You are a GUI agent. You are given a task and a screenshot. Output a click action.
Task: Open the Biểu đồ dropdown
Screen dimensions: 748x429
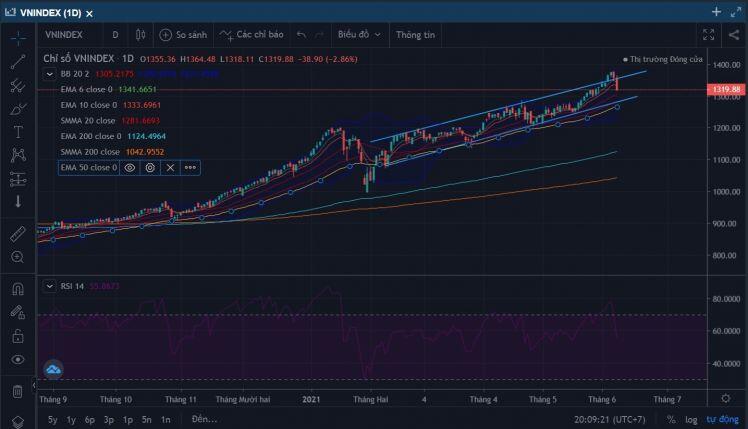click(359, 35)
